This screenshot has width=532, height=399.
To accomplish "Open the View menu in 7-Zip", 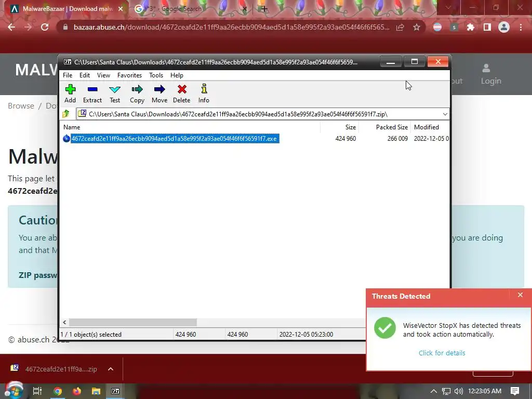I will click(x=103, y=75).
